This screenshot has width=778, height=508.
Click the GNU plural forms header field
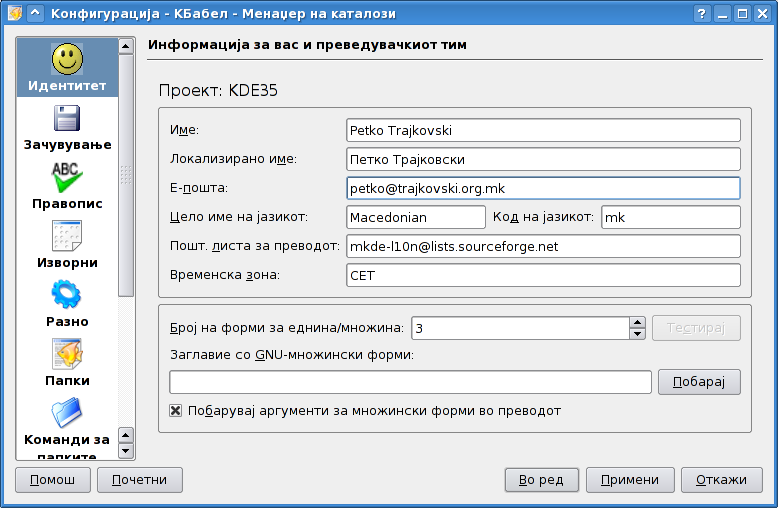coord(410,382)
